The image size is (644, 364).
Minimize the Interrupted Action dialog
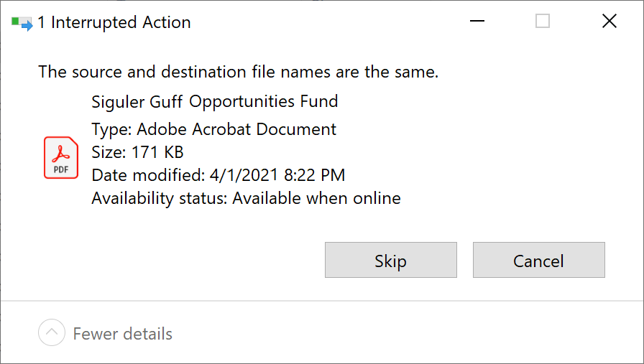coord(477,21)
